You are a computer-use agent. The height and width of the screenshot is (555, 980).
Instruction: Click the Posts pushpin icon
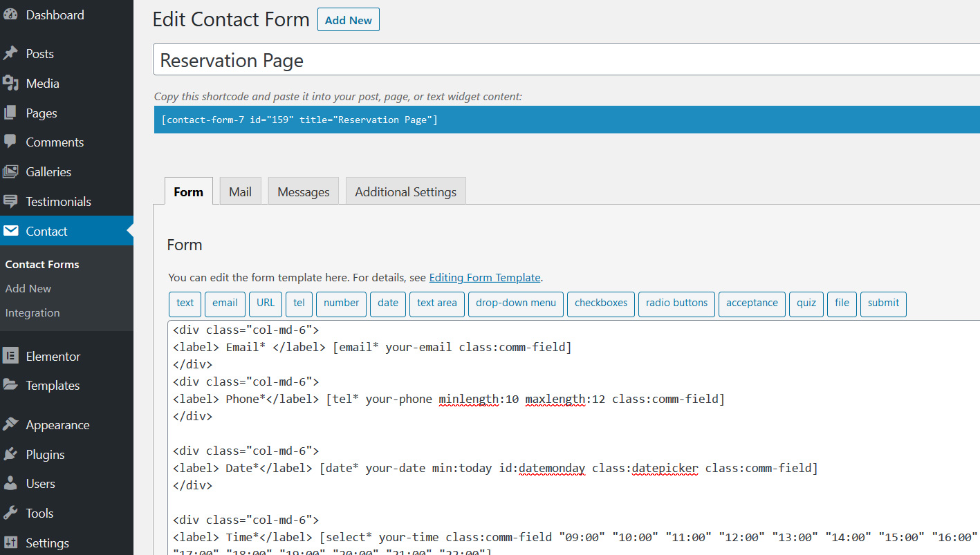tap(10, 54)
